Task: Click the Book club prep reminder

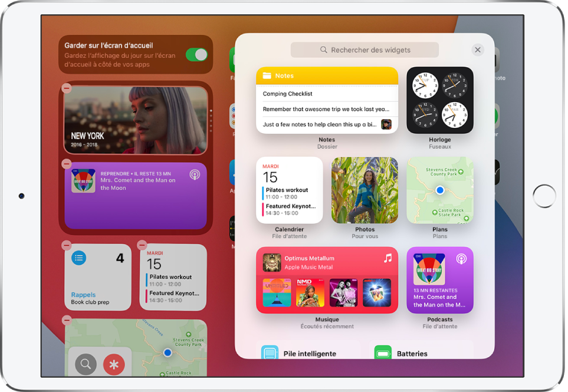Action: pos(90,302)
